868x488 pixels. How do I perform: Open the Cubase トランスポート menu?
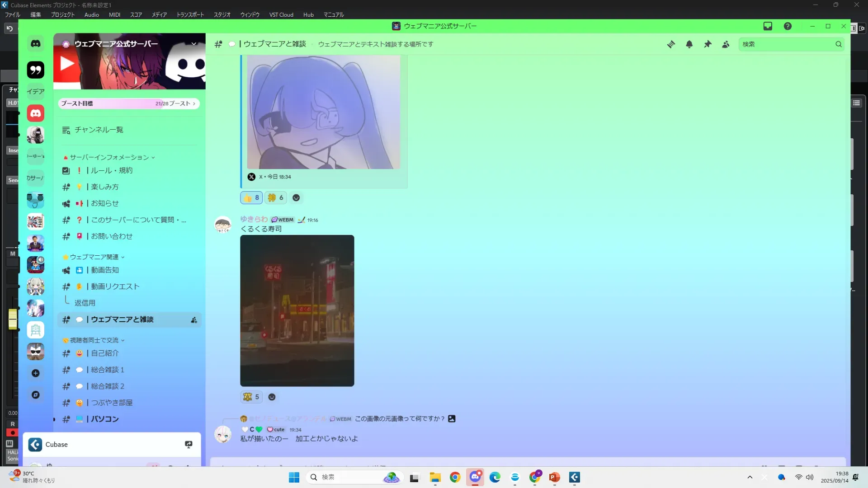coord(190,14)
